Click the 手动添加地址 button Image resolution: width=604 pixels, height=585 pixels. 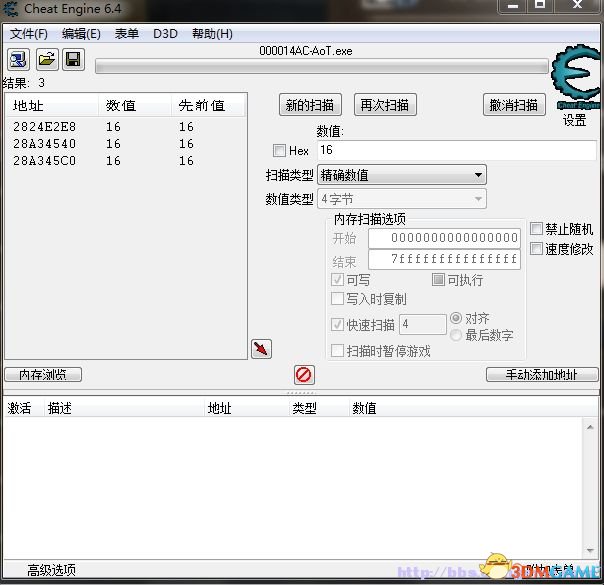pyautogui.click(x=542, y=374)
